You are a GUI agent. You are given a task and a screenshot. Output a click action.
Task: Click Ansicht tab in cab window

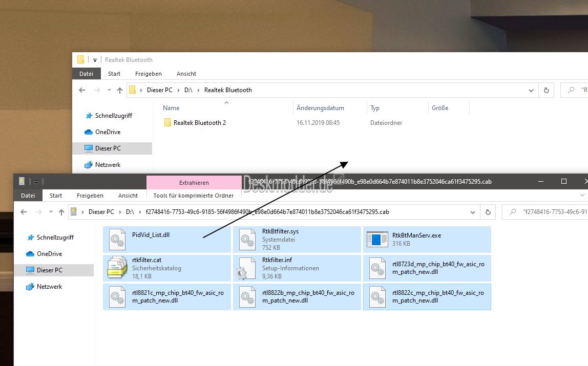pyautogui.click(x=128, y=196)
